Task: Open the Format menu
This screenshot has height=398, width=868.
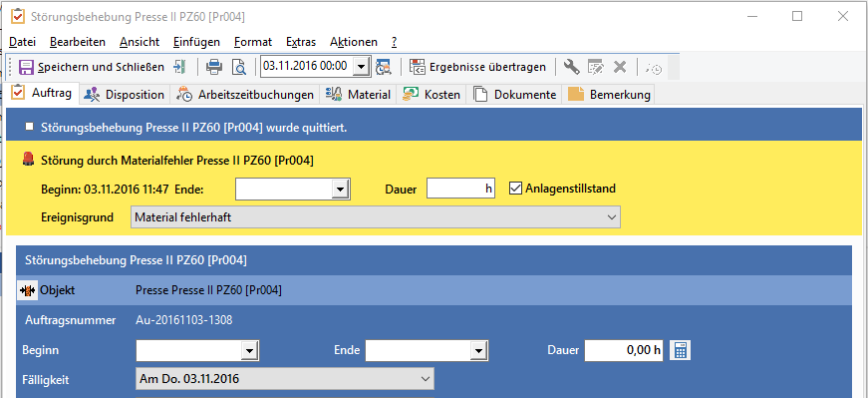Action: pos(253,42)
